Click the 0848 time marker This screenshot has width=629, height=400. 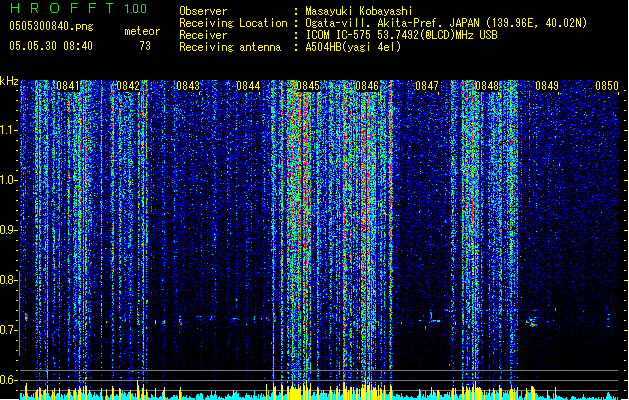[x=487, y=86]
